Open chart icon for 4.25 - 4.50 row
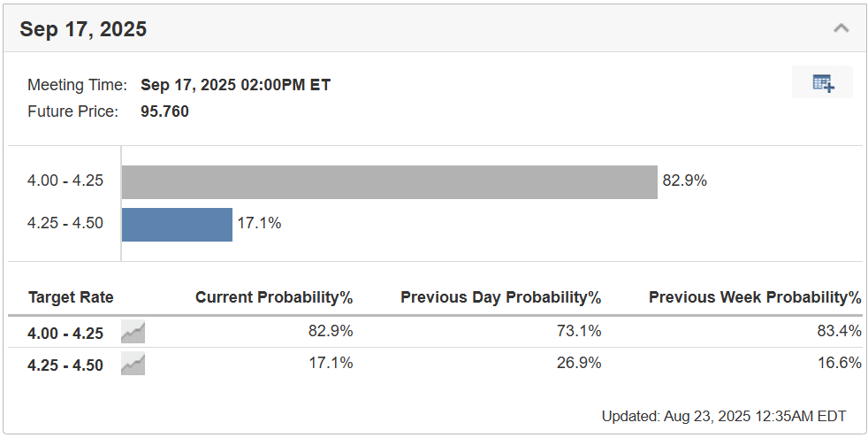Viewport: 868px width, 438px height. click(133, 365)
